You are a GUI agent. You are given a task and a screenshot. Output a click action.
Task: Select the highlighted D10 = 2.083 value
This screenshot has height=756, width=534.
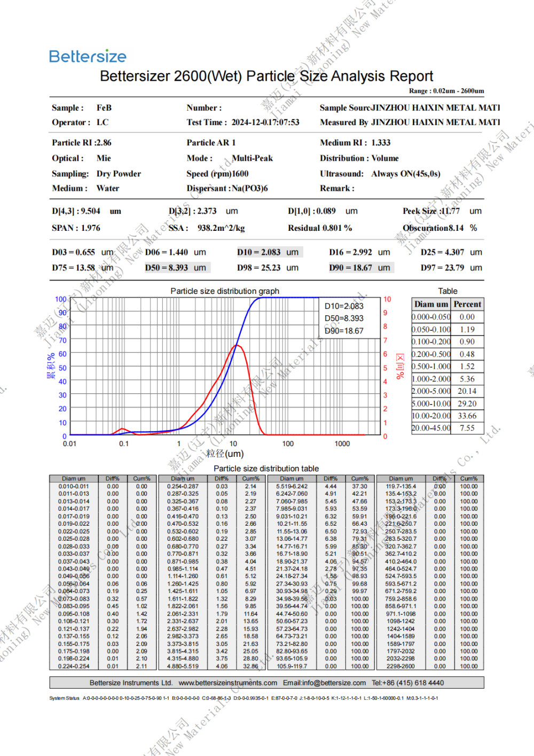click(269, 252)
